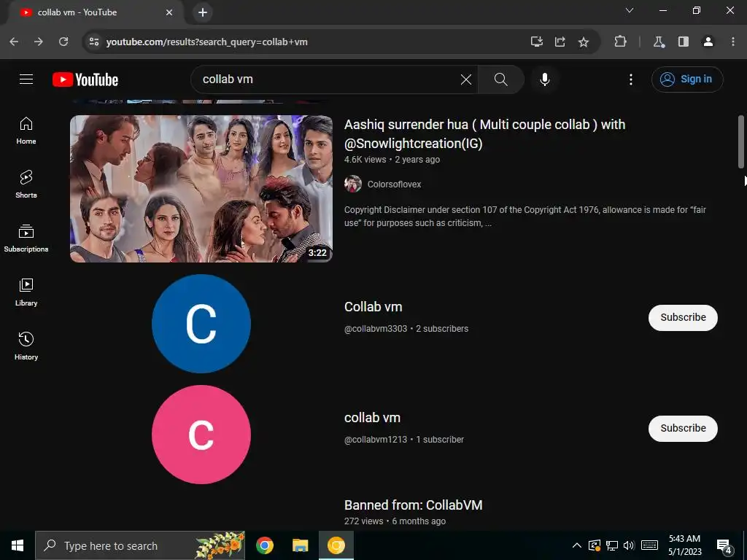Open the Banned from: CollabVM video

click(413, 505)
